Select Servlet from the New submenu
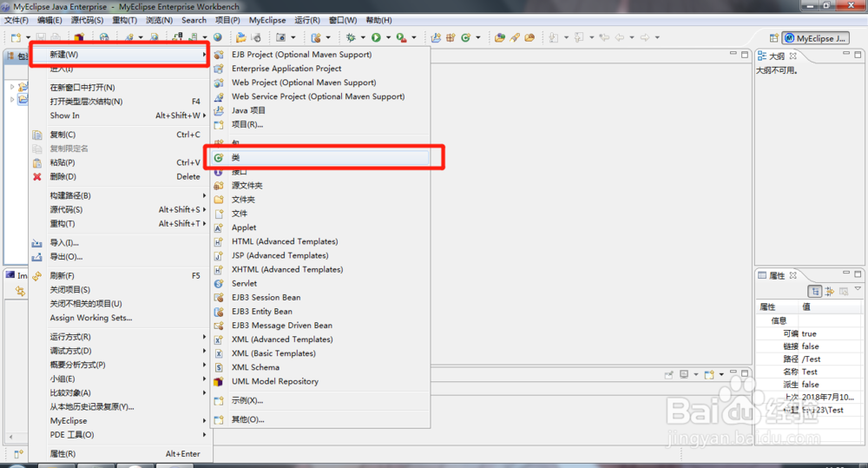This screenshot has height=468, width=868. (321, 283)
